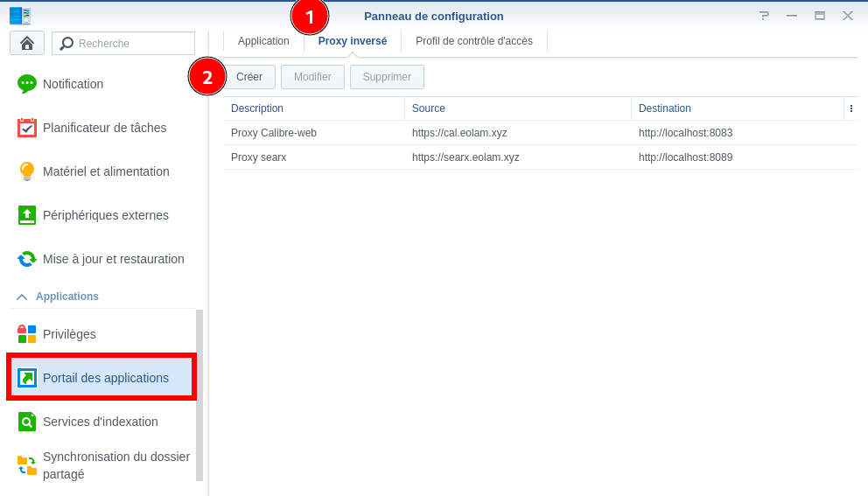868x496 pixels.
Task: Select Matériel et alimentation lightbulb icon
Action: click(27, 171)
